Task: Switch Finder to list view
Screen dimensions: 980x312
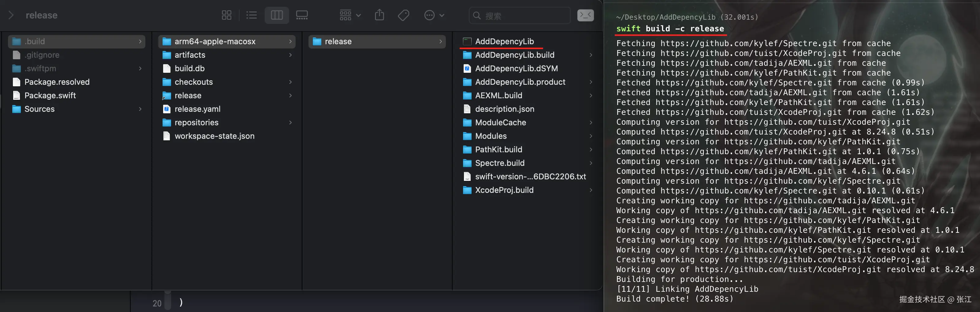Action: point(251,15)
